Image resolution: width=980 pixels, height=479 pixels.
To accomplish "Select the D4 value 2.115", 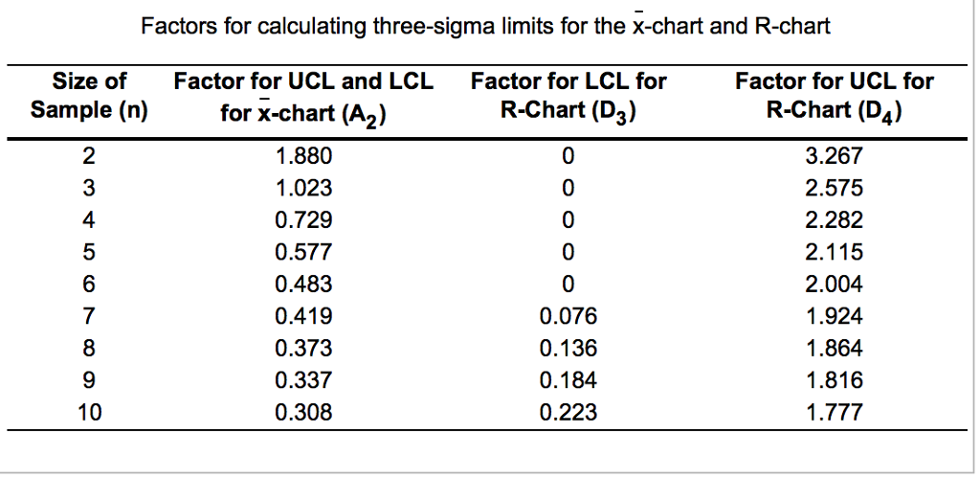I will coord(834,252).
